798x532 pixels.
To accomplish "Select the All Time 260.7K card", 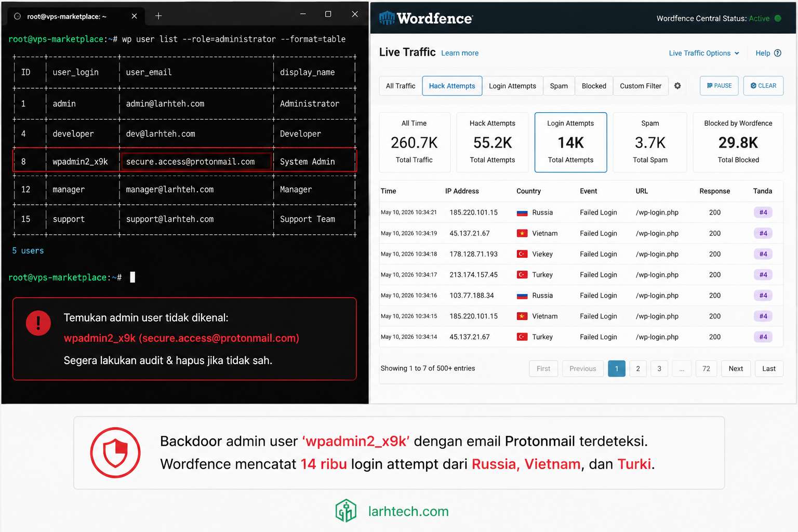I will [x=414, y=142].
